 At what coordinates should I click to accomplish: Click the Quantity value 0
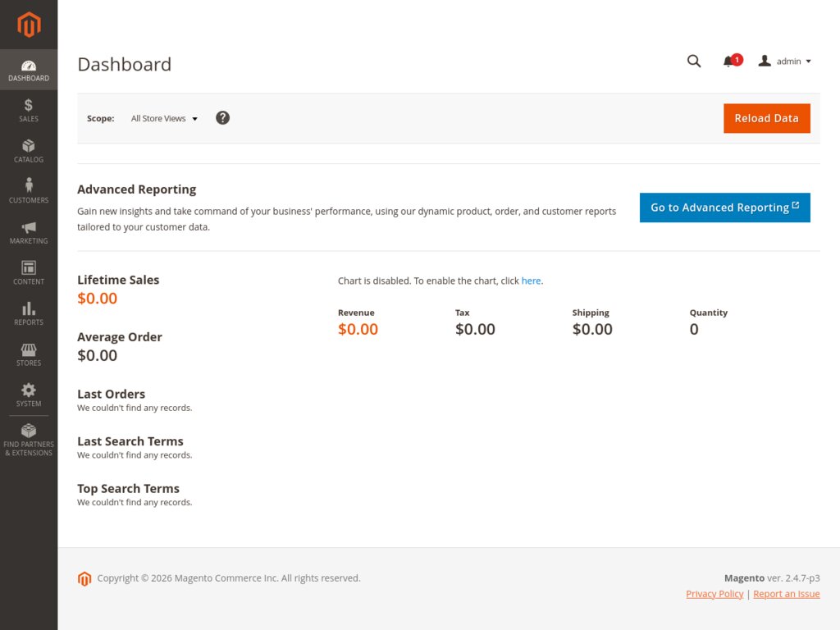(694, 329)
